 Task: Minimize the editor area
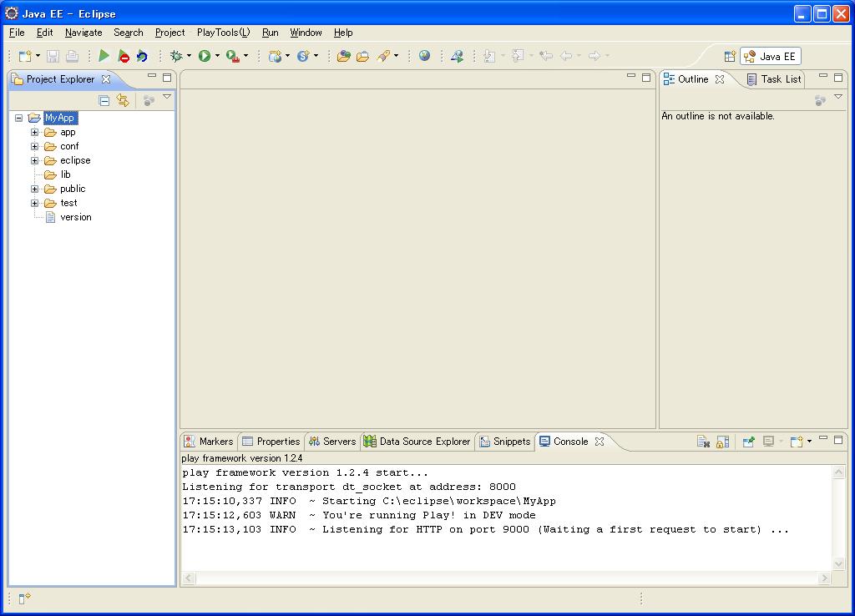[x=631, y=76]
